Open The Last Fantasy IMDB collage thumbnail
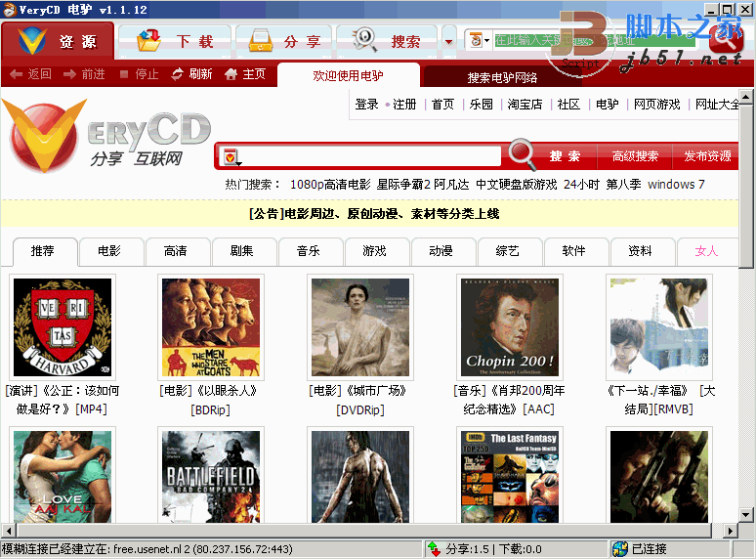756x559 pixels. click(510, 477)
